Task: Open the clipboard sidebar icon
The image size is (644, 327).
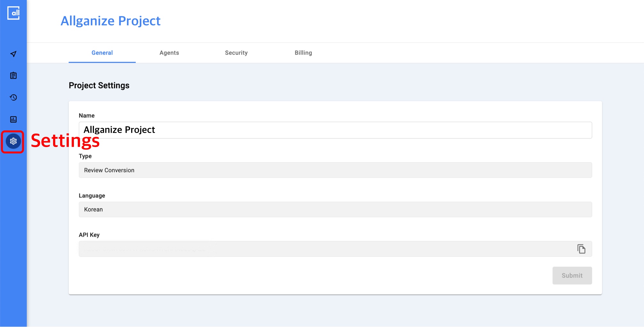Action: [13, 76]
